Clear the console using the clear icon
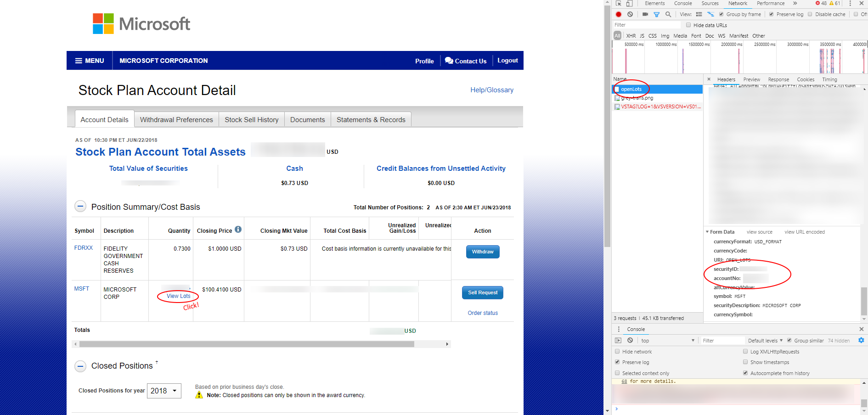868x415 pixels. (630, 341)
